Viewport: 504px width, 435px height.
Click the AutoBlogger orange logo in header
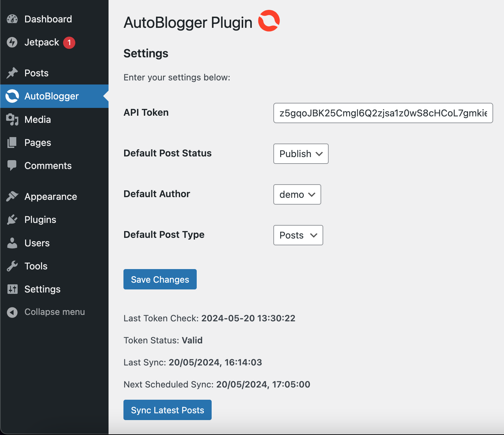pyautogui.click(x=269, y=21)
